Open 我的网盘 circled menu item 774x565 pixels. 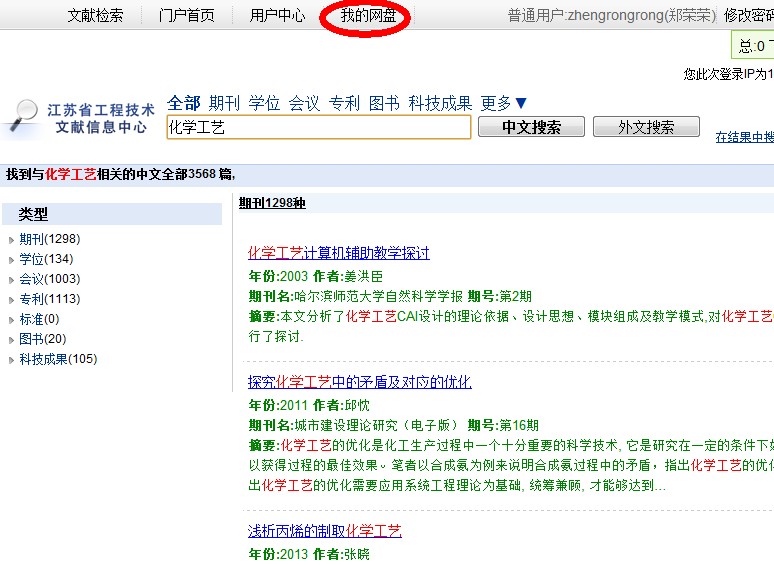367,16
